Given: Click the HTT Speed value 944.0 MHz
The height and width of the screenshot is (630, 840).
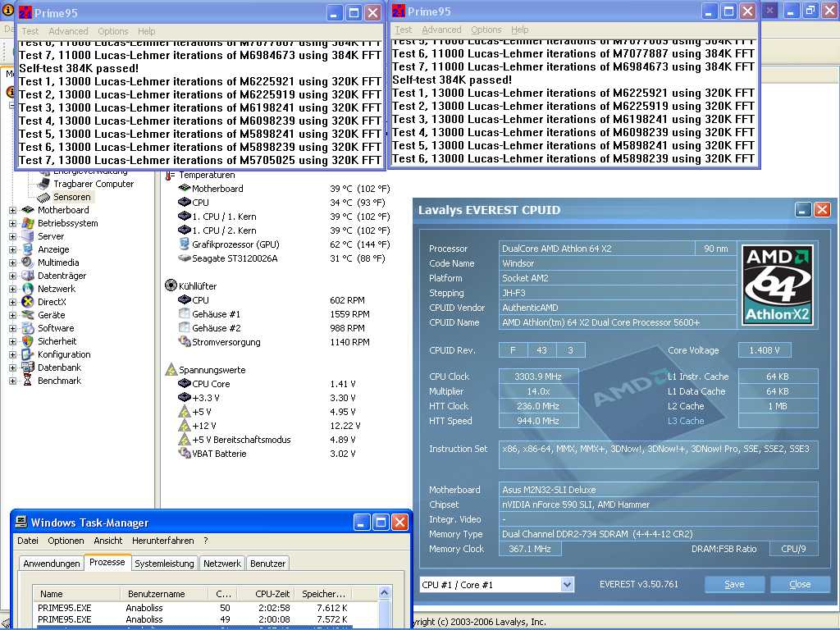Looking at the screenshot, I should click(x=538, y=421).
